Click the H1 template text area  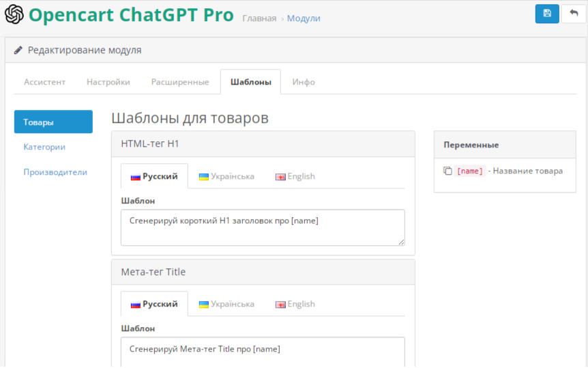click(x=263, y=227)
